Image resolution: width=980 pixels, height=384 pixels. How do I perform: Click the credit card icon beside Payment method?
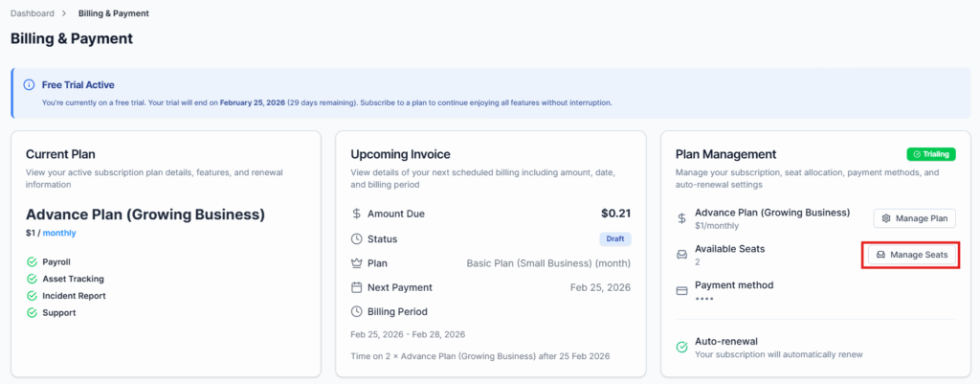[681, 290]
